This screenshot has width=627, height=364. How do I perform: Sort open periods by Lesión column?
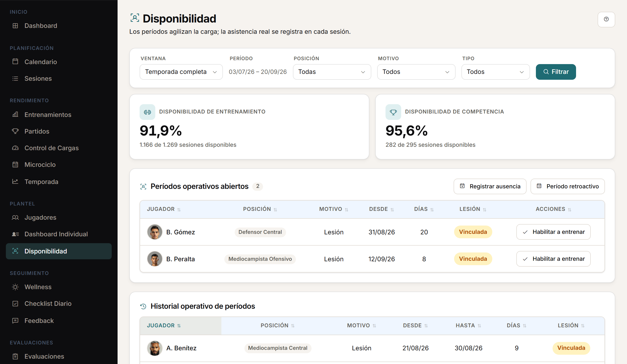[x=473, y=209]
